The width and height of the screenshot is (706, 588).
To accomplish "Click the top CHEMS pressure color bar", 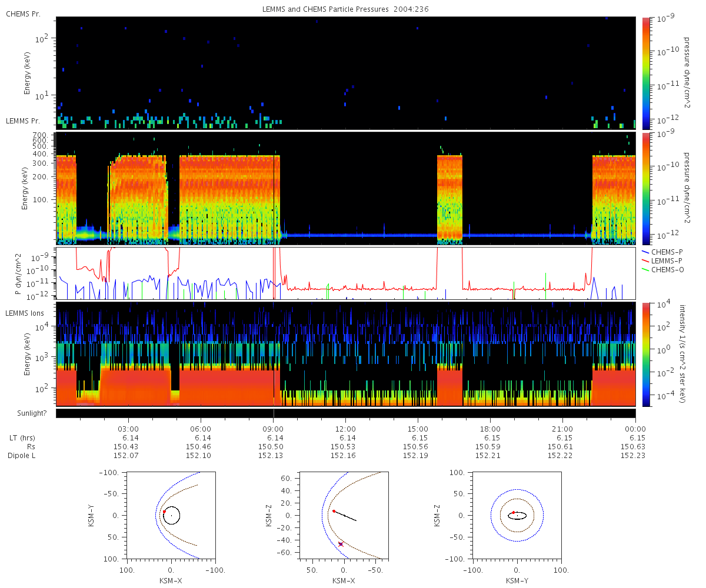I will click(x=646, y=73).
